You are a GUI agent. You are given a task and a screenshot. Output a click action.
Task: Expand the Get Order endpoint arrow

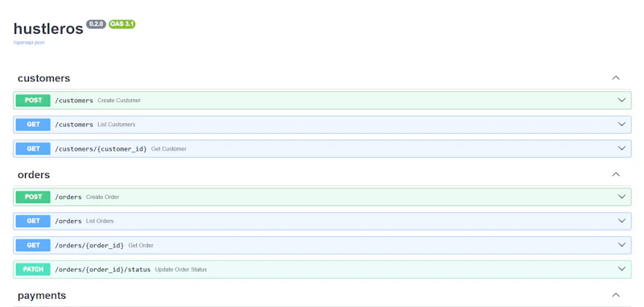tap(621, 245)
